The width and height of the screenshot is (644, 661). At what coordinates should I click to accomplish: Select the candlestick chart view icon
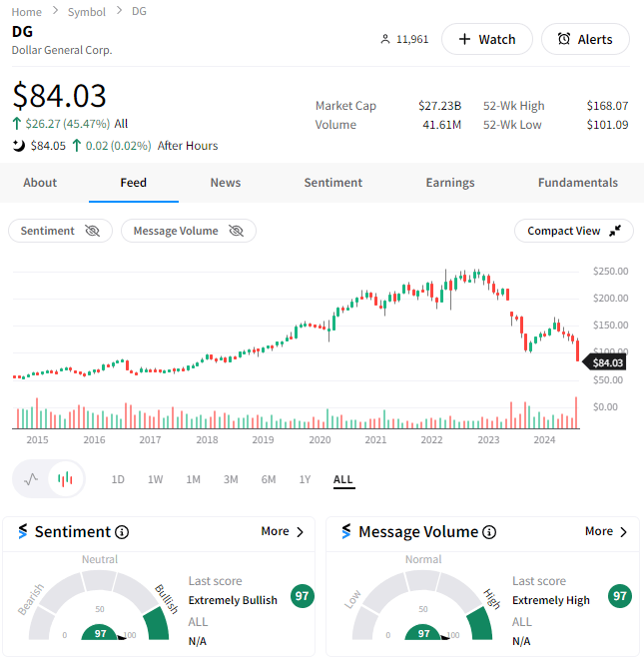[x=65, y=479]
